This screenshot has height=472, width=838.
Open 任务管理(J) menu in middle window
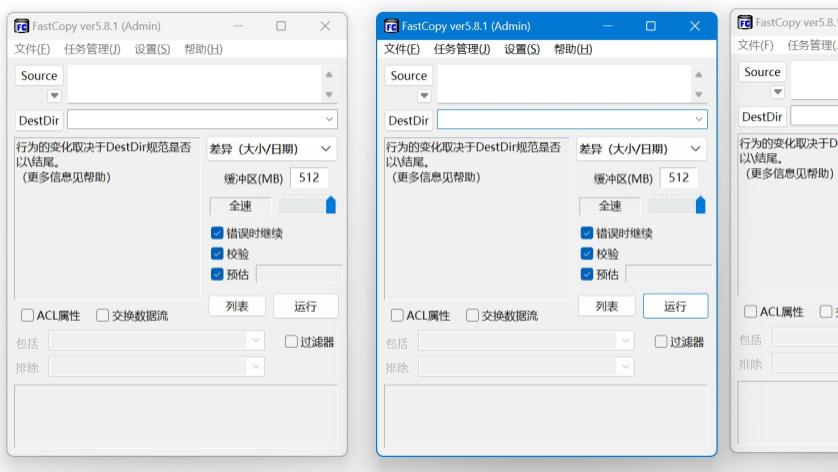coord(462,49)
